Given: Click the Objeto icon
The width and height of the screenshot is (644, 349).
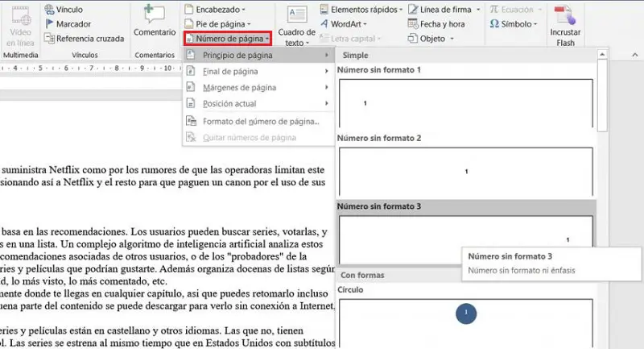Looking at the screenshot, I should (413, 38).
